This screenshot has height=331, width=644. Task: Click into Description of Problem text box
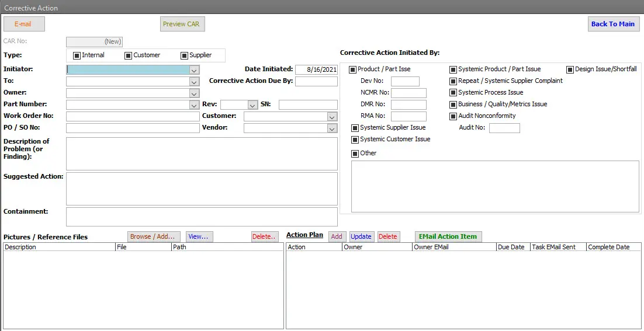tap(202, 154)
